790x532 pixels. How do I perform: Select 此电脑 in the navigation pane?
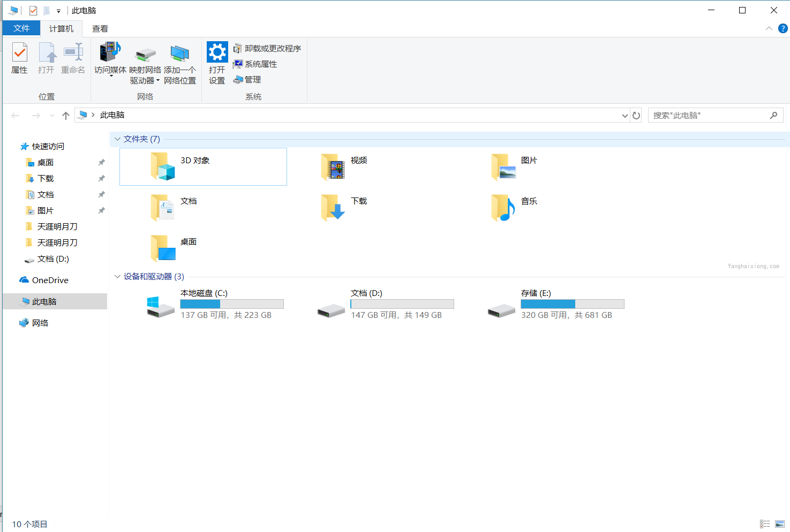(55, 301)
